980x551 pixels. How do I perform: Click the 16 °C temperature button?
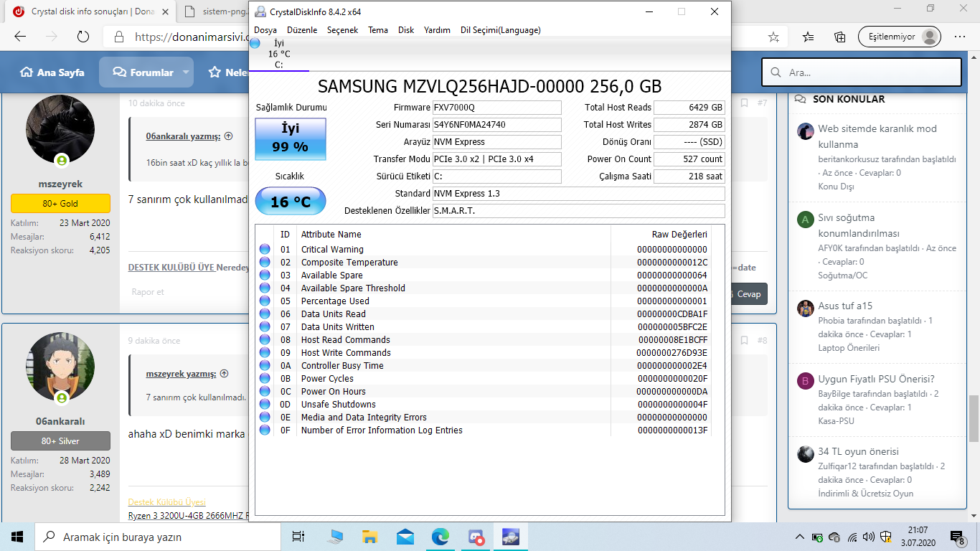[291, 201]
